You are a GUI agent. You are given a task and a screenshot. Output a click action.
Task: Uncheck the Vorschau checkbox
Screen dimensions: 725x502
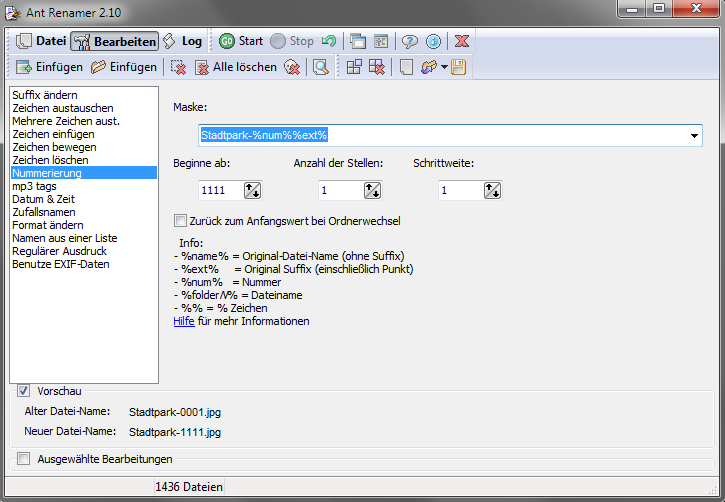click(x=24, y=391)
